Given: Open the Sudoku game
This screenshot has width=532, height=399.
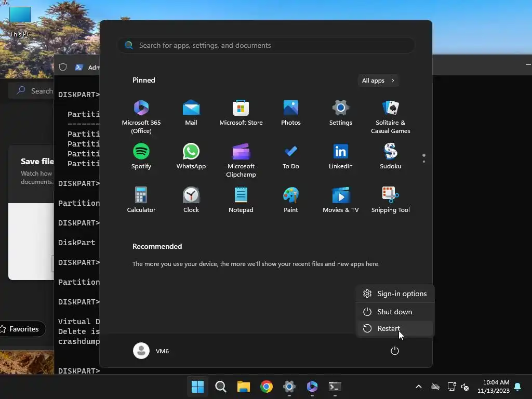Looking at the screenshot, I should pos(391,156).
